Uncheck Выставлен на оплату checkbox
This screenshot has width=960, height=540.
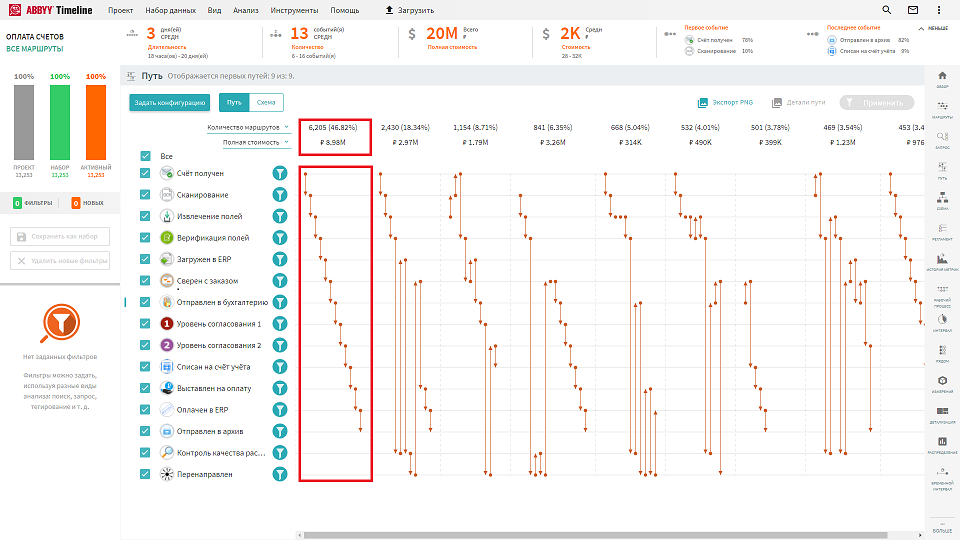point(145,388)
